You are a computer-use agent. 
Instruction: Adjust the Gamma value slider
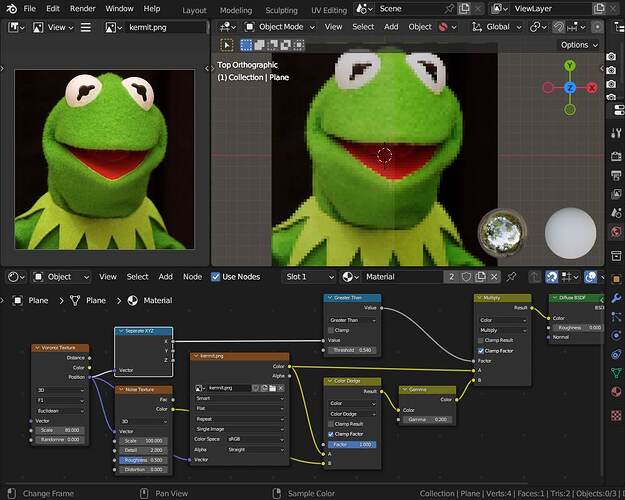pos(427,419)
